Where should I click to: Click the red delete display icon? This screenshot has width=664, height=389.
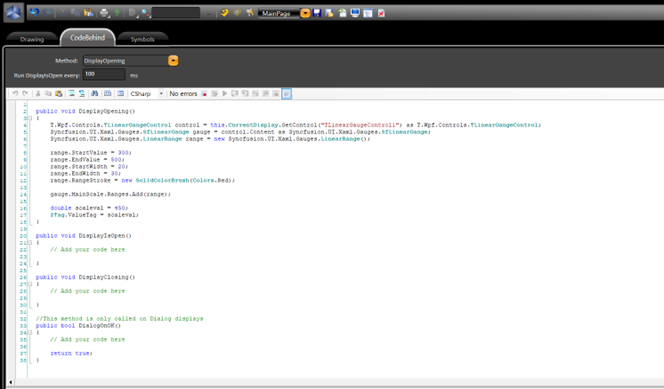coord(381,13)
